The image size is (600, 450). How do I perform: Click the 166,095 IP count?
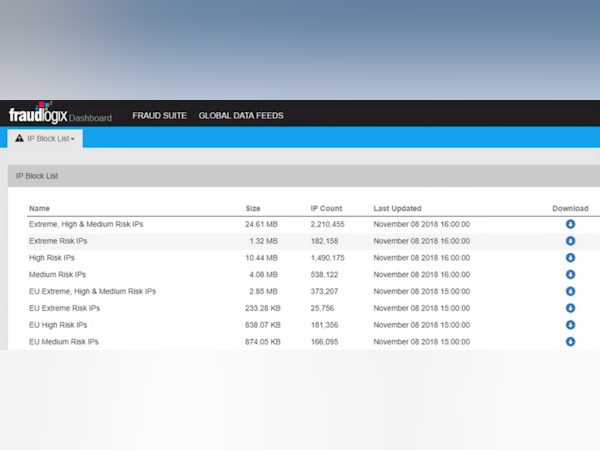pyautogui.click(x=324, y=342)
